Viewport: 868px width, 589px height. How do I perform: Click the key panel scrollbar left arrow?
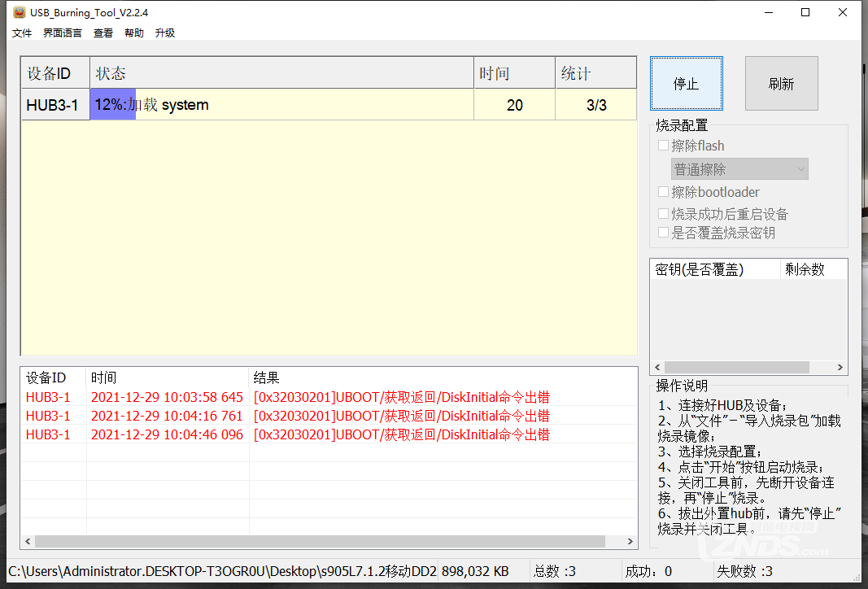[x=656, y=367]
